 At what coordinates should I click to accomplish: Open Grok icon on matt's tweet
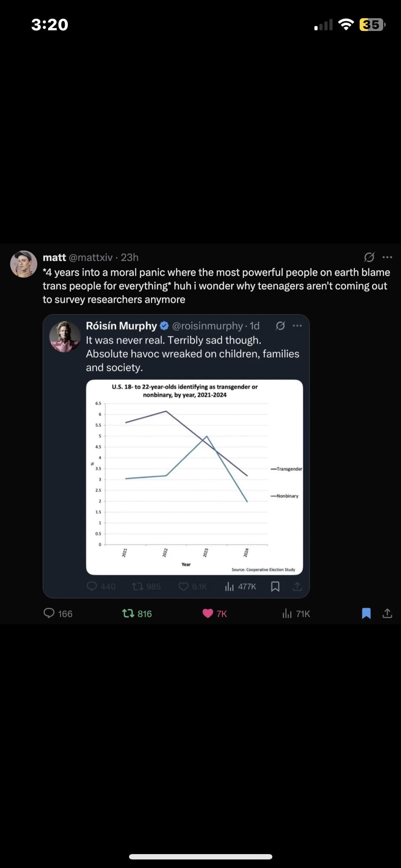click(x=369, y=257)
